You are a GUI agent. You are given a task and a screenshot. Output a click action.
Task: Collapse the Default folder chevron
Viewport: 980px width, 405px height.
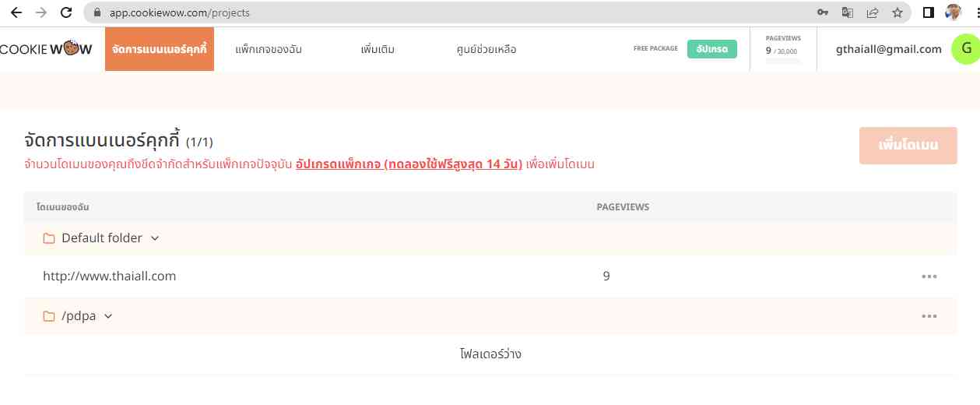[x=155, y=238]
